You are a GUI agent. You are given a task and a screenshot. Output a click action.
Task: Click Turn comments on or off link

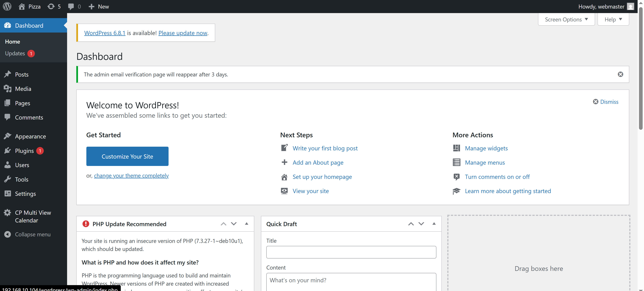497,177
